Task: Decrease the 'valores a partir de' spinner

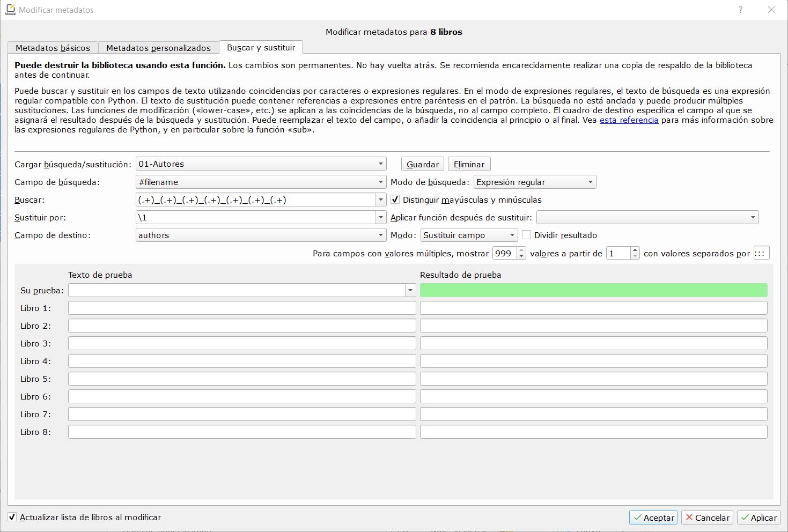Action: [x=635, y=256]
